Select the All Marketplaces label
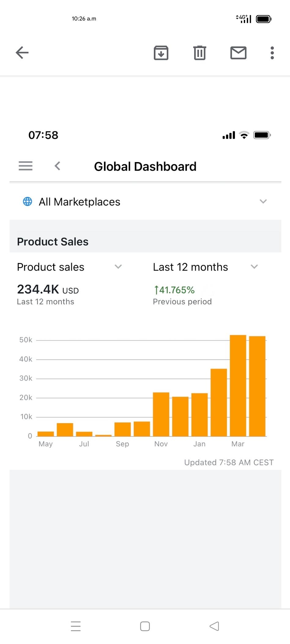This screenshot has height=644, width=290. click(79, 202)
